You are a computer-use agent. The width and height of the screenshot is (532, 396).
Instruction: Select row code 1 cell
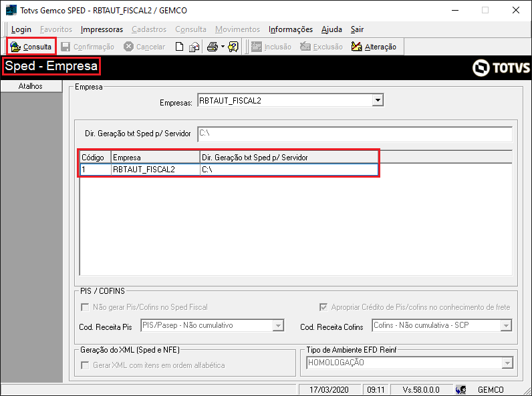click(x=96, y=170)
